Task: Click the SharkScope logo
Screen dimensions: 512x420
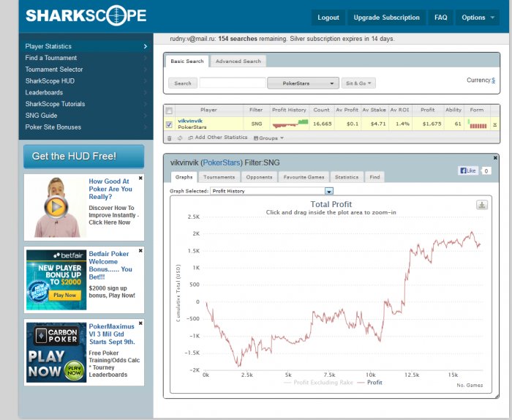Action: pyautogui.click(x=86, y=15)
